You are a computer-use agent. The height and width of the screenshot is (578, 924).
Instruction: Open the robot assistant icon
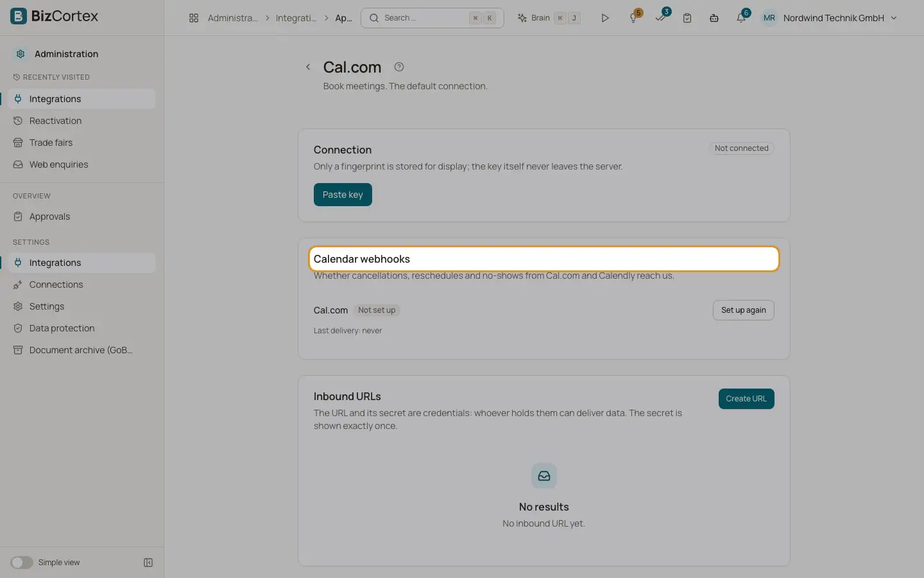tap(714, 18)
